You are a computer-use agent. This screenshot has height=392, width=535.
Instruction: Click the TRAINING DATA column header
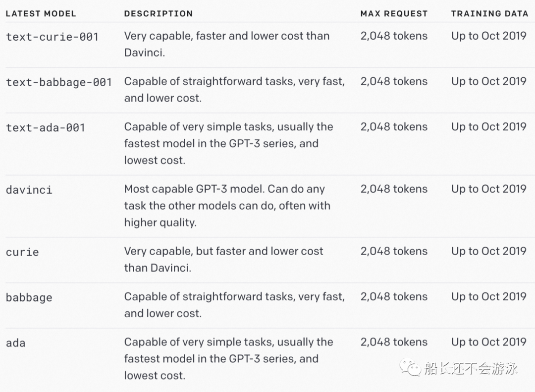[x=489, y=14]
